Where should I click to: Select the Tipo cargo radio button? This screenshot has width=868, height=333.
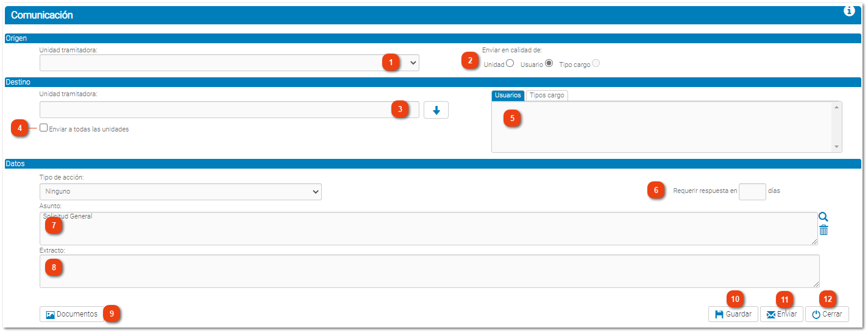[x=596, y=63]
